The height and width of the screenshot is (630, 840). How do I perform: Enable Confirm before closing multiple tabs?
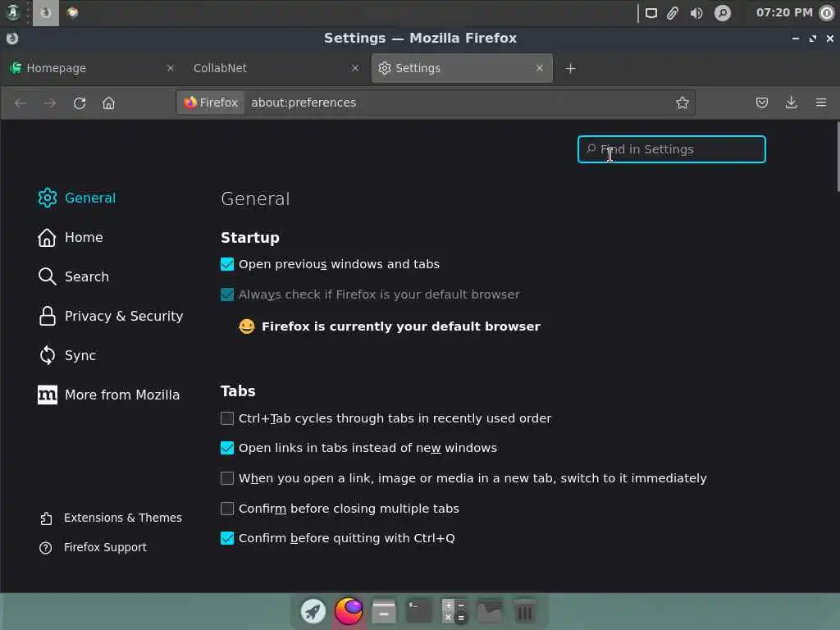tap(227, 509)
